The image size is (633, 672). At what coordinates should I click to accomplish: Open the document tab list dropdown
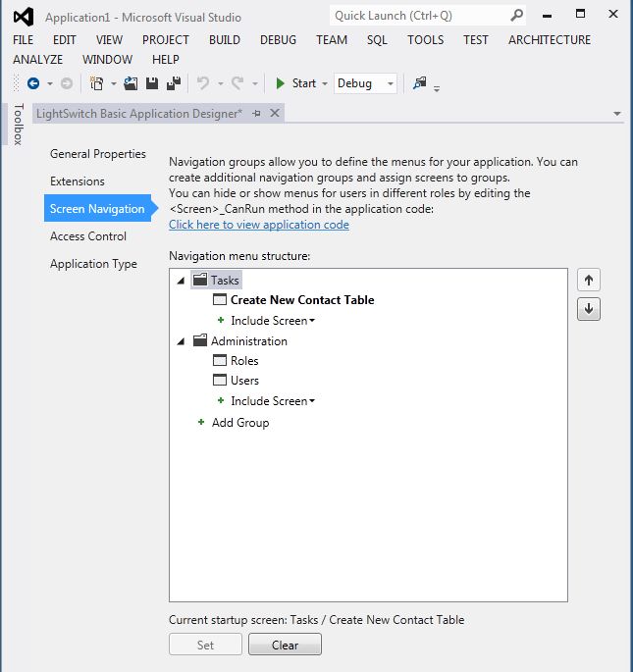click(616, 114)
